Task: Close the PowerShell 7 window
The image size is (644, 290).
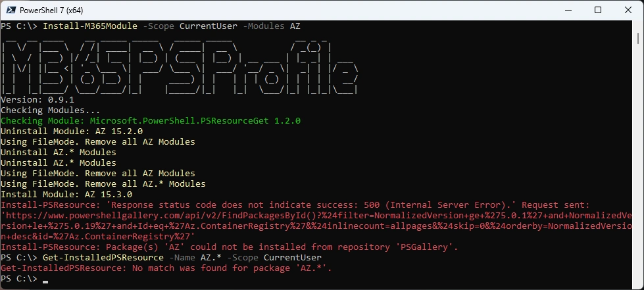Action: click(x=628, y=10)
